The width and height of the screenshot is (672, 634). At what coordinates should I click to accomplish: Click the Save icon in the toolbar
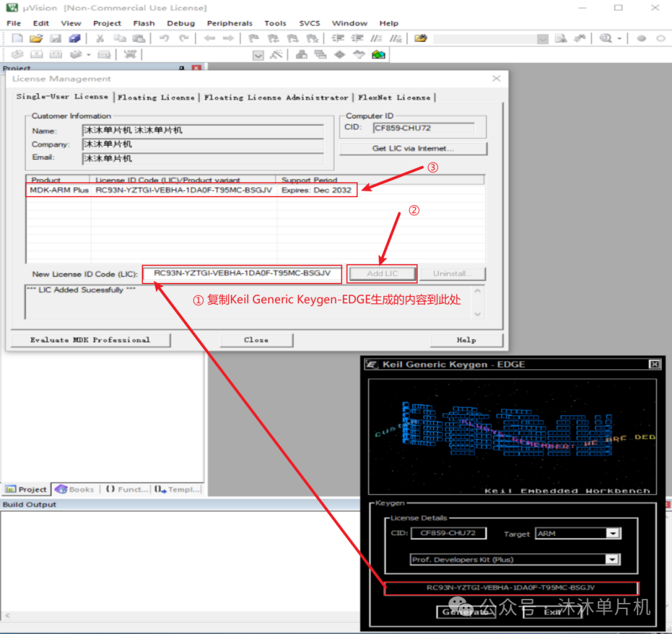tap(55, 38)
